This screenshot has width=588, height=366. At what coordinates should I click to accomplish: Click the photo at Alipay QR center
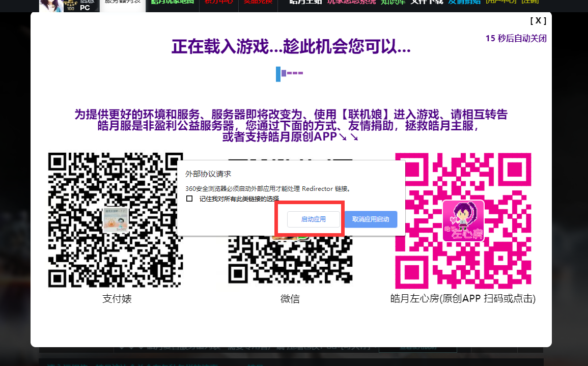[x=116, y=220]
